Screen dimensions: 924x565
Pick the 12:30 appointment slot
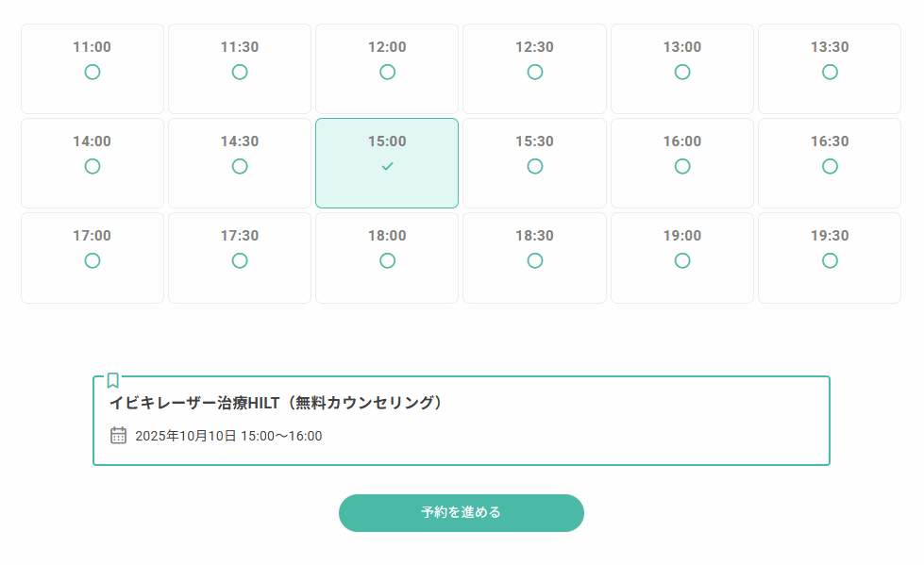[x=534, y=69]
